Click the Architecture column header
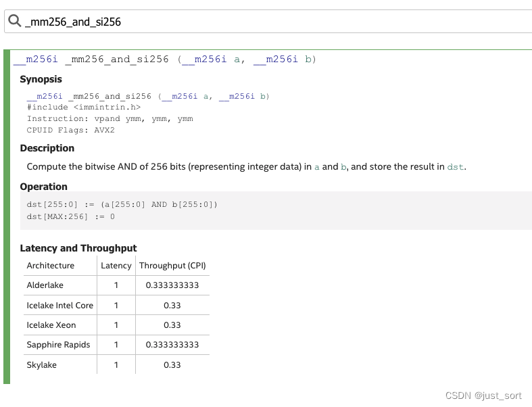The image size is (532, 407). pos(51,266)
